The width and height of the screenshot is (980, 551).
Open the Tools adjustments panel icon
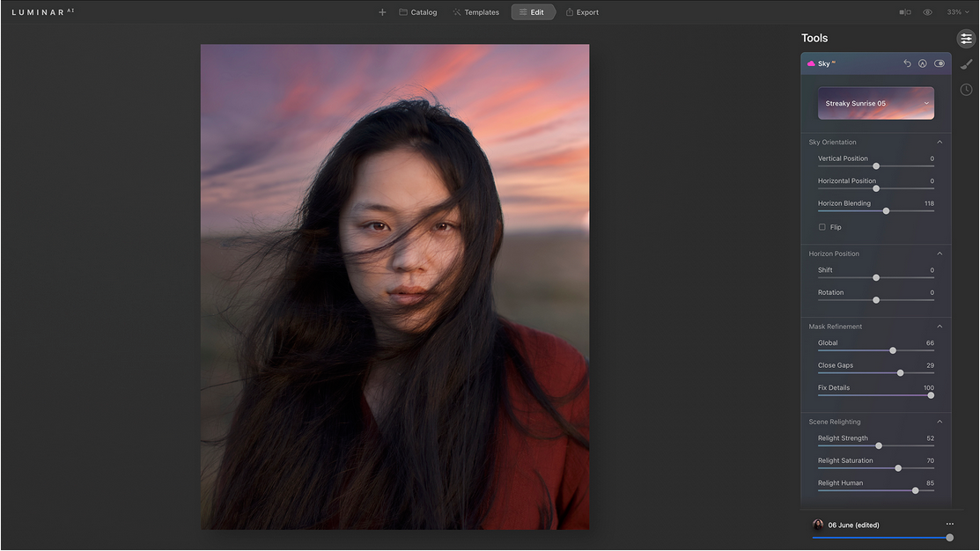click(x=966, y=39)
